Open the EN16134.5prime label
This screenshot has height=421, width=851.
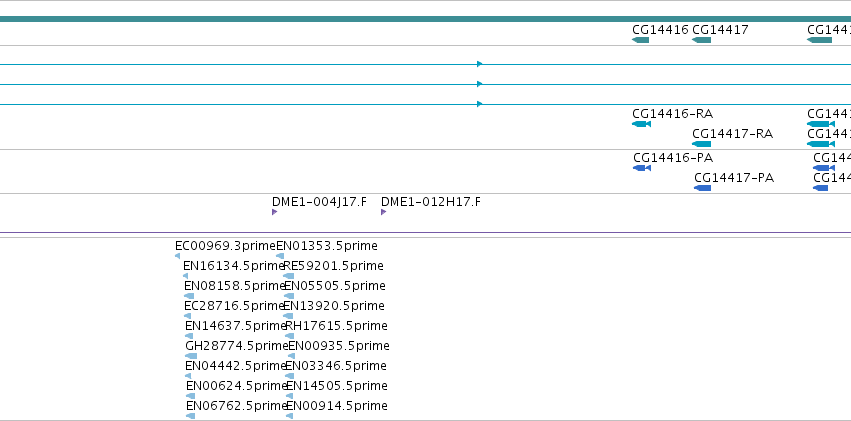click(x=234, y=266)
